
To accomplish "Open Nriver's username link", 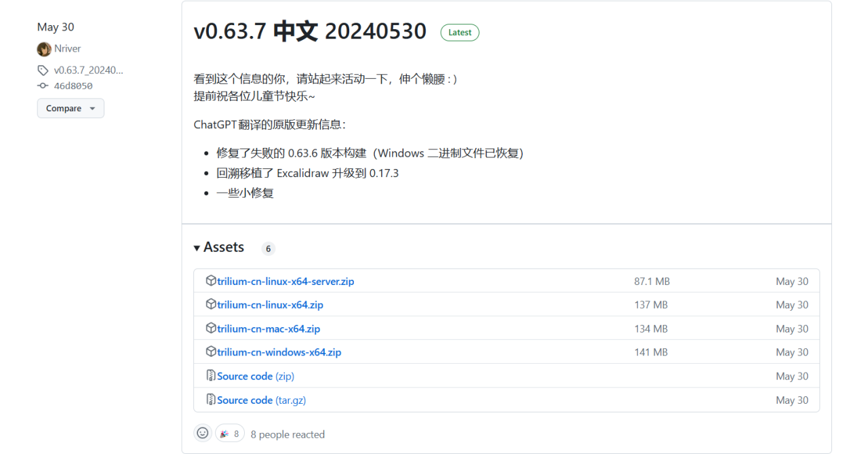I will pyautogui.click(x=66, y=48).
